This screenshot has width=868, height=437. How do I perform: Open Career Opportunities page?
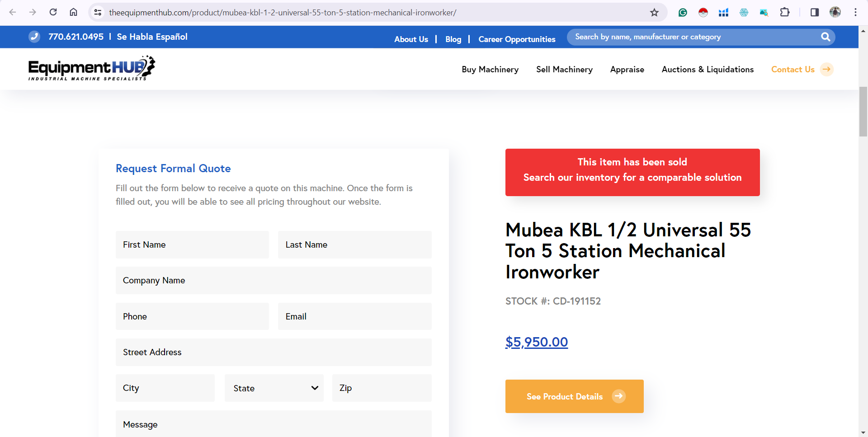click(517, 39)
